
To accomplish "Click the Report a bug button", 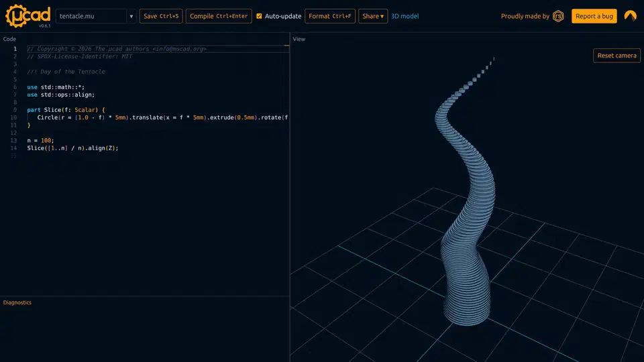I will (x=594, y=16).
